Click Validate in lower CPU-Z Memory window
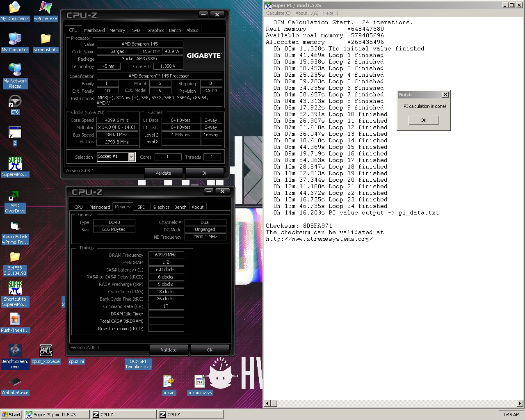This screenshot has width=525, height=420. click(169, 350)
